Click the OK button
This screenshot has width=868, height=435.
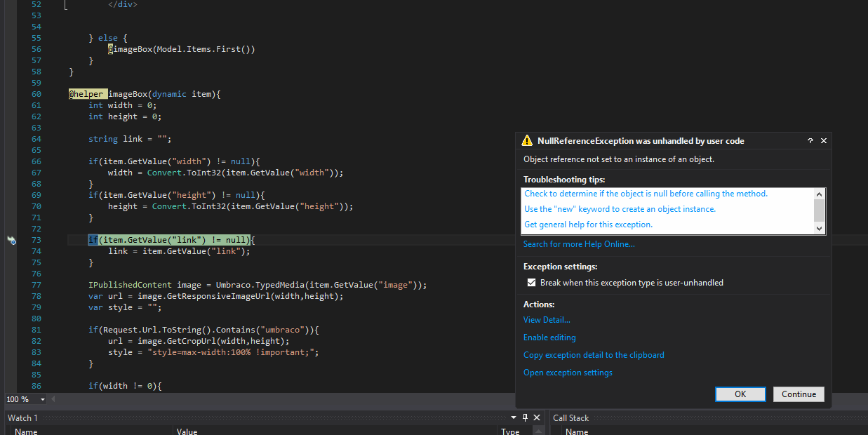click(740, 394)
